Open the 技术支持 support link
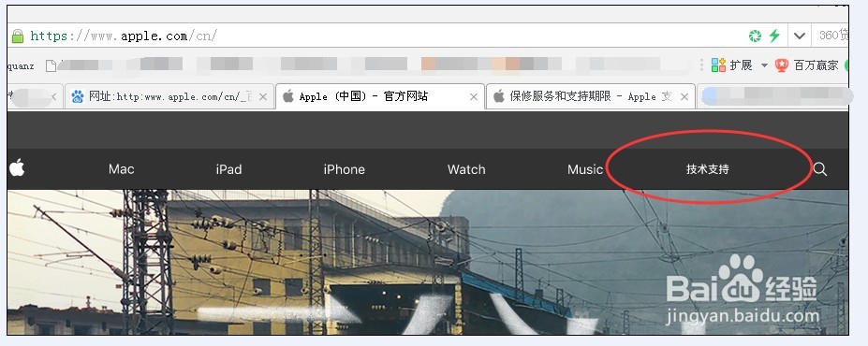The width and height of the screenshot is (868, 346). coord(708,169)
